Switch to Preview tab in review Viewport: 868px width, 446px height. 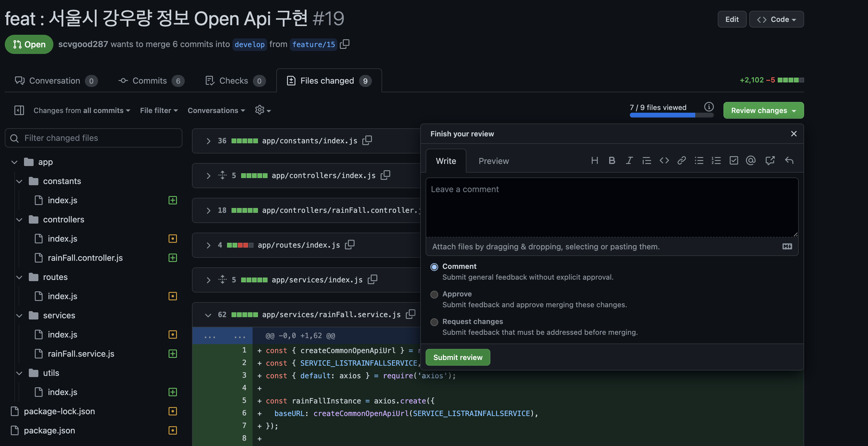pos(494,161)
